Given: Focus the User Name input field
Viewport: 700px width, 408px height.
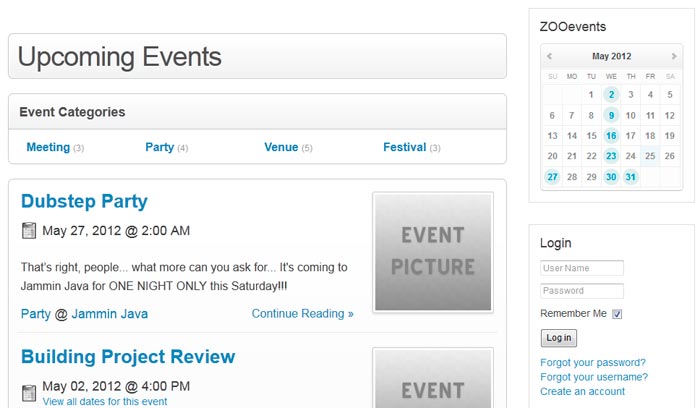Looking at the screenshot, I should pos(582,268).
